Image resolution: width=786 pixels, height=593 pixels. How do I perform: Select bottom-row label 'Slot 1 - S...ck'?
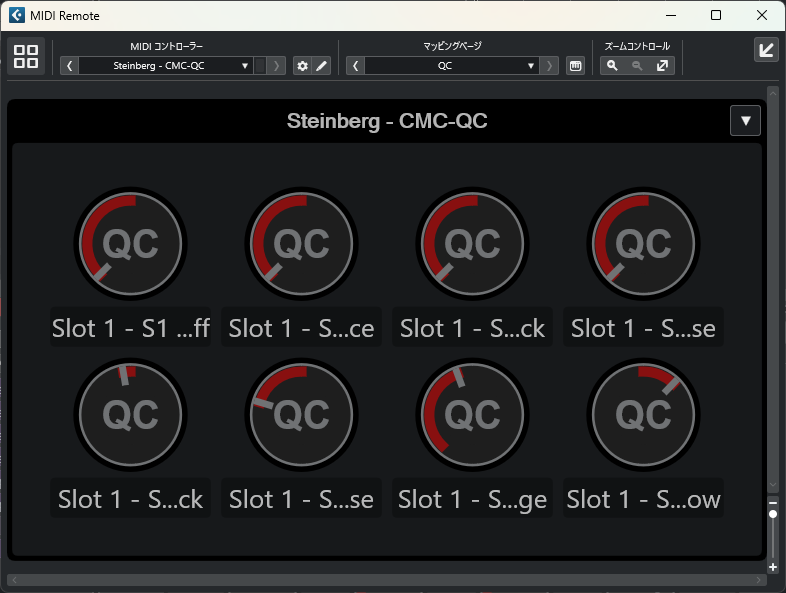click(130, 499)
